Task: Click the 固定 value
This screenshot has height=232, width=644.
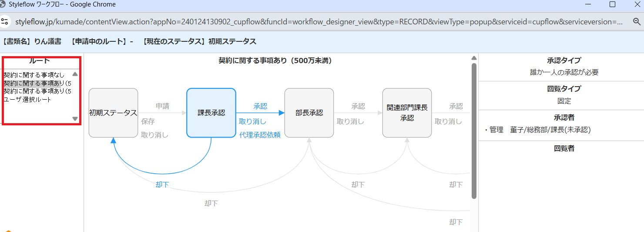Action: coord(564,101)
